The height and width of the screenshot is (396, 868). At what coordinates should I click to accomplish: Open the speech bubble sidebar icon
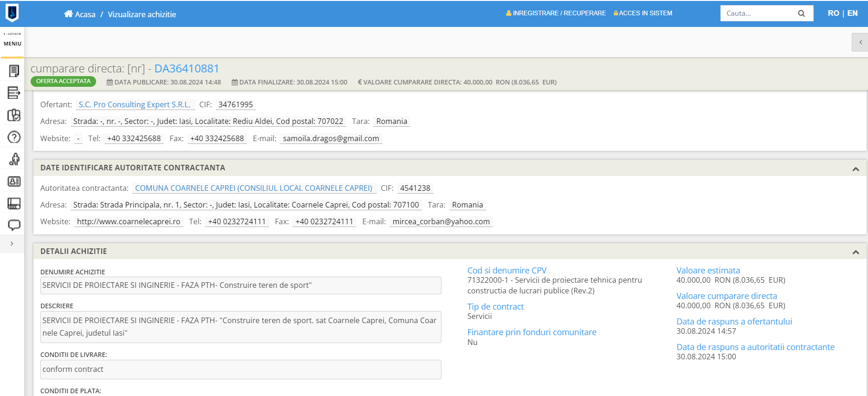pos(14,225)
